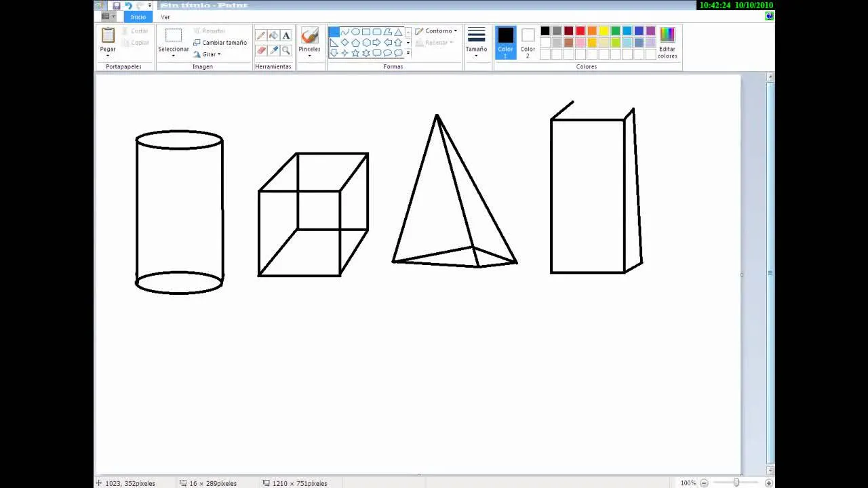Click the Save icon in quick access toolbar

117,5
